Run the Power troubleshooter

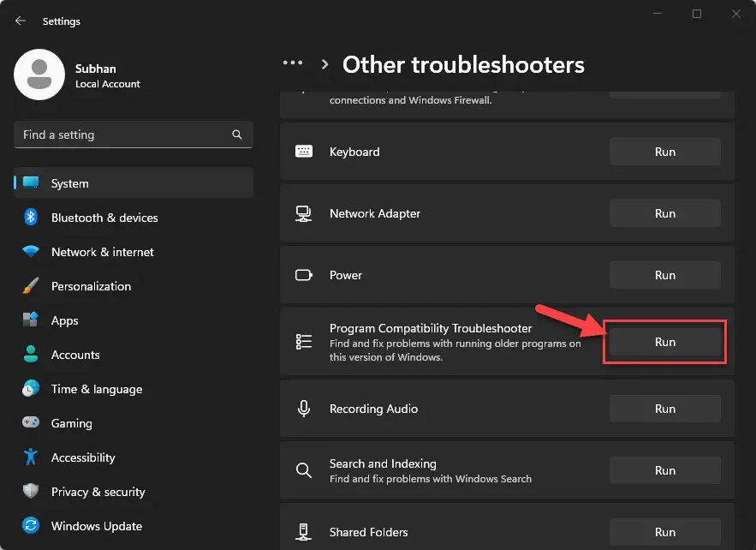pyautogui.click(x=665, y=275)
